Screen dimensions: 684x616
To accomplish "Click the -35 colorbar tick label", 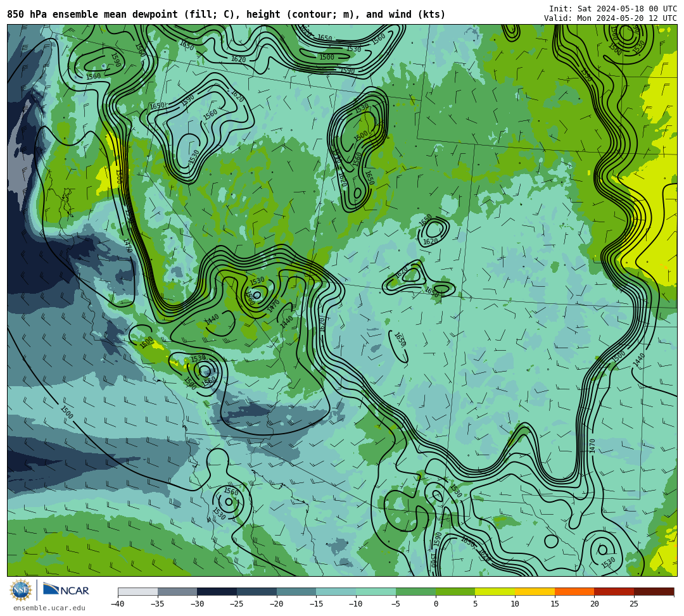I will coord(158,604).
